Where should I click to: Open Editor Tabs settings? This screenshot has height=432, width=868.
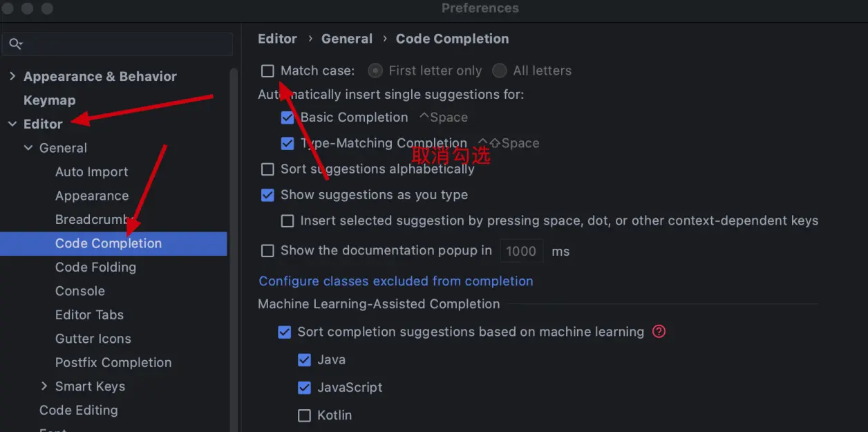(90, 315)
